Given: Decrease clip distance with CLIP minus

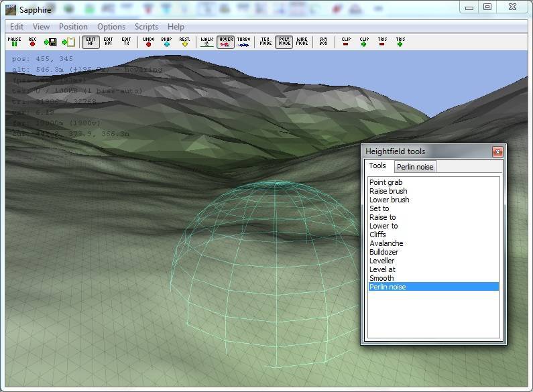Looking at the screenshot, I should click(x=346, y=42).
